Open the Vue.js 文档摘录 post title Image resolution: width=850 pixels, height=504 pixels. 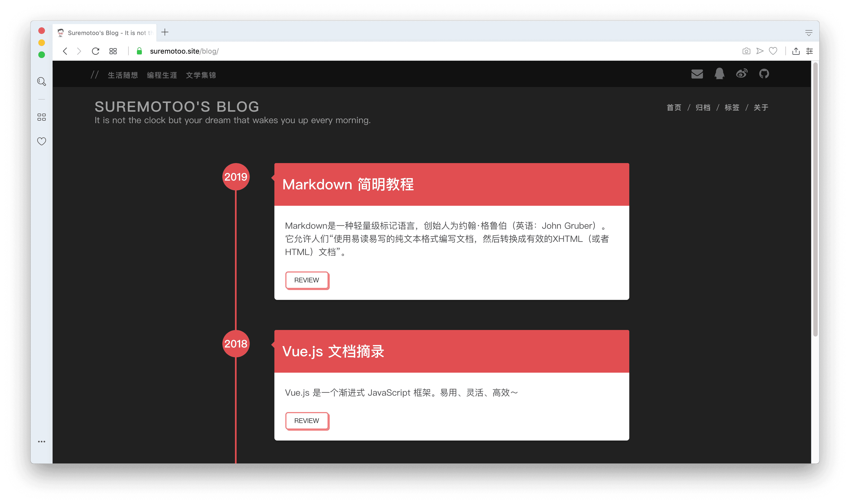pyautogui.click(x=333, y=352)
